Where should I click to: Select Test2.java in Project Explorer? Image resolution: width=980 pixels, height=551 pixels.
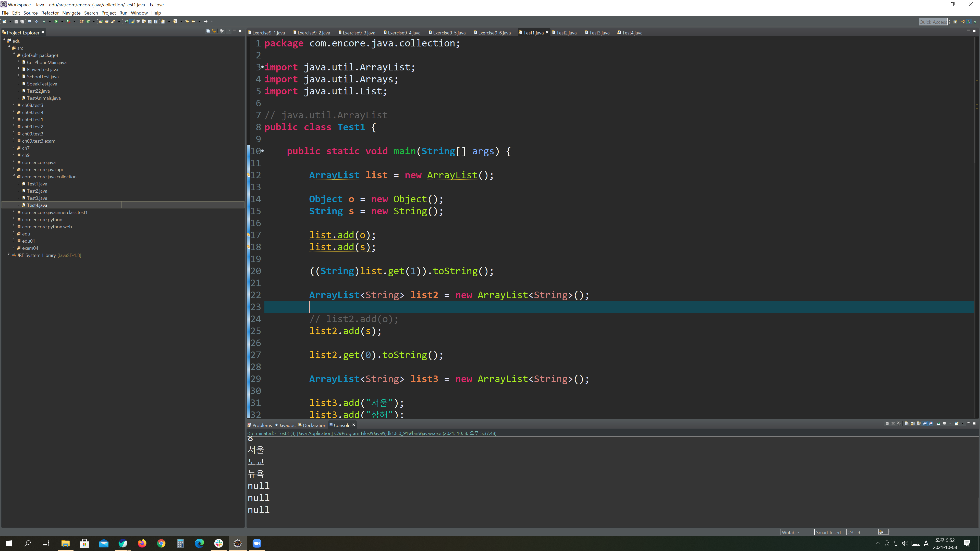(37, 191)
